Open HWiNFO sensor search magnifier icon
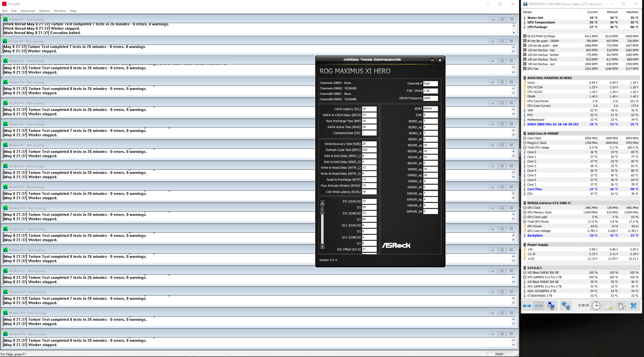Screen dimensions: 644x357 [551, 306]
